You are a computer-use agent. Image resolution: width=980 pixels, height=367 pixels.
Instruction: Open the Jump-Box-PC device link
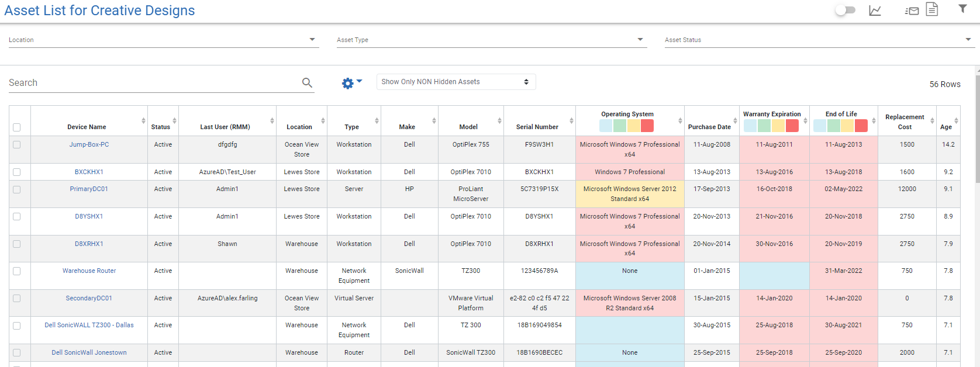tap(89, 144)
